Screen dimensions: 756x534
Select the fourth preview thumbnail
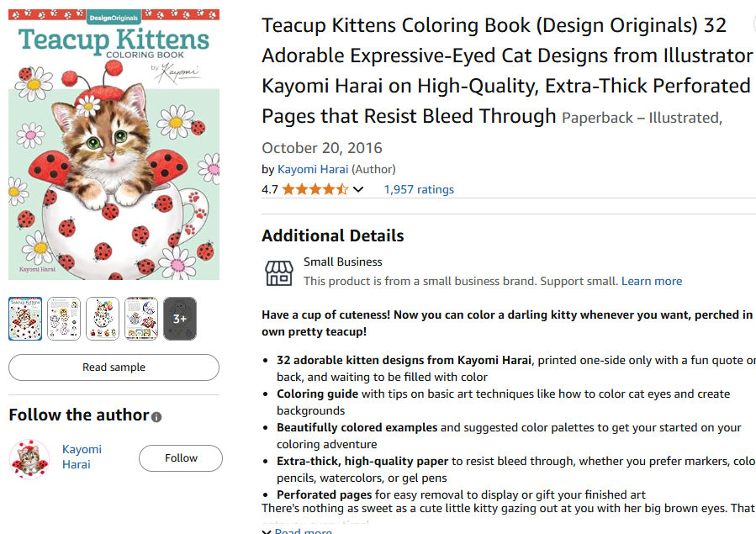(141, 319)
